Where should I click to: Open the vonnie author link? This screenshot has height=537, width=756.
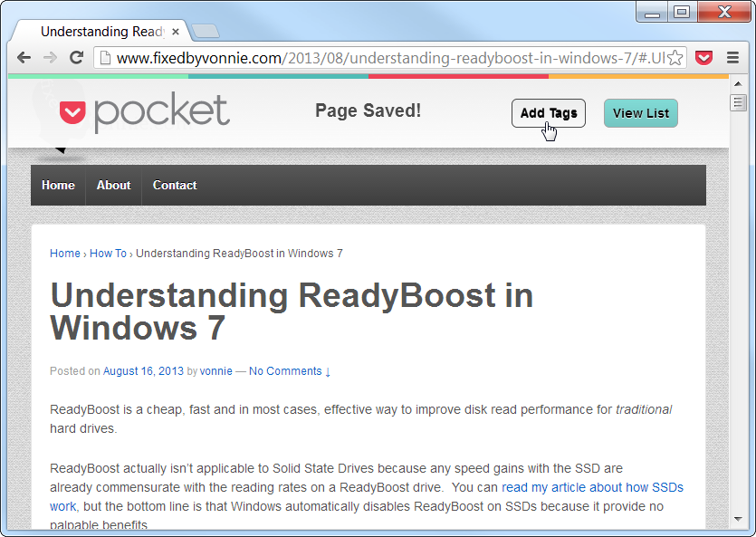click(216, 371)
